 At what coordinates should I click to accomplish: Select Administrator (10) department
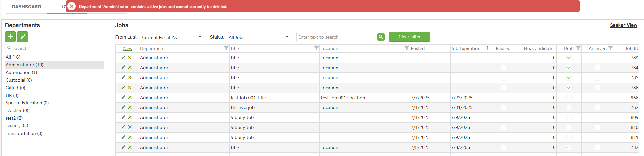click(54, 65)
